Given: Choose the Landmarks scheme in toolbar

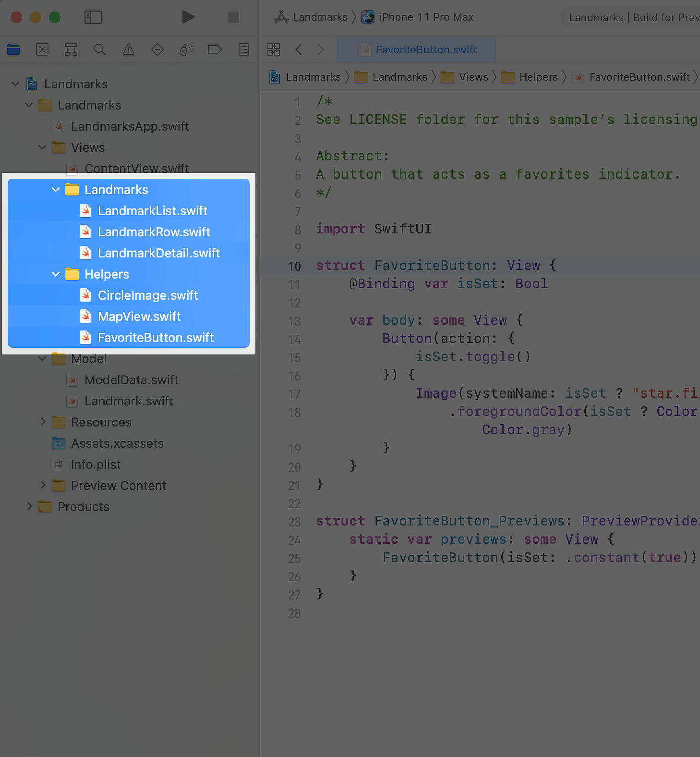Looking at the screenshot, I should [311, 17].
